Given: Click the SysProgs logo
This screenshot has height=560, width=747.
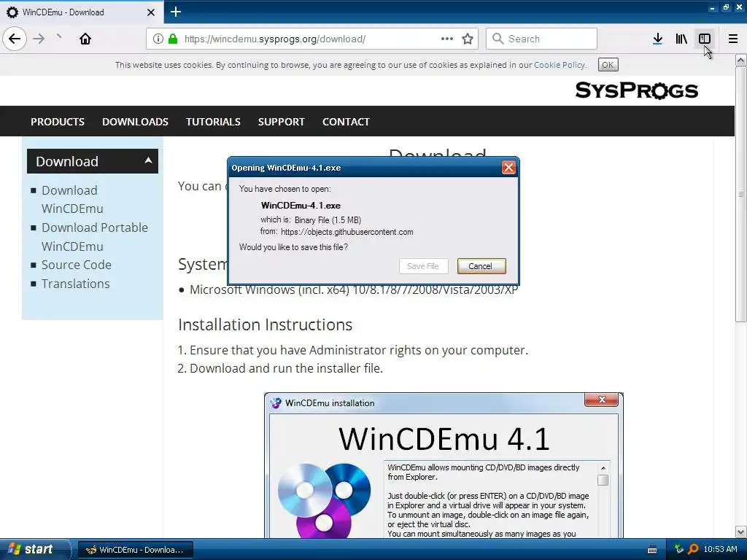Looking at the screenshot, I should (636, 90).
